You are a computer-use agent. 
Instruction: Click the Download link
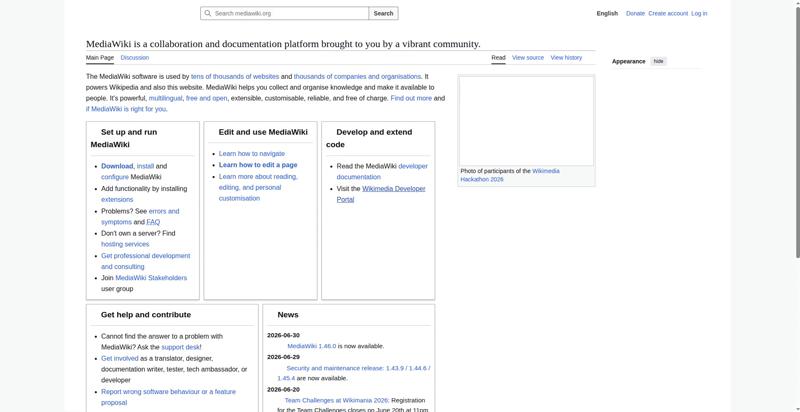(x=117, y=166)
